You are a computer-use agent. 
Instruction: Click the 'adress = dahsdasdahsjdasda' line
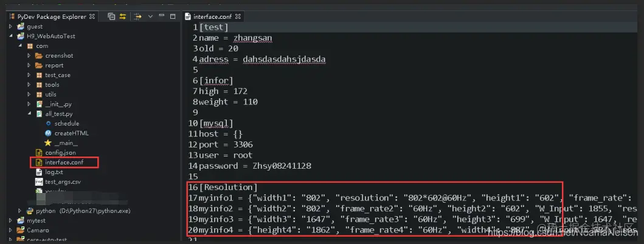pyautogui.click(x=262, y=59)
